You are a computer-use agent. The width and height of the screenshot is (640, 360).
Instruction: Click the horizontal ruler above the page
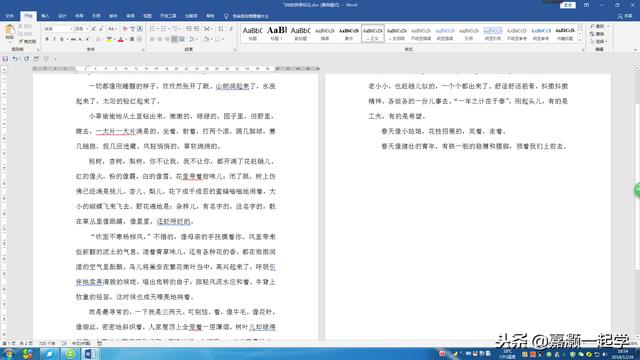click(176, 69)
